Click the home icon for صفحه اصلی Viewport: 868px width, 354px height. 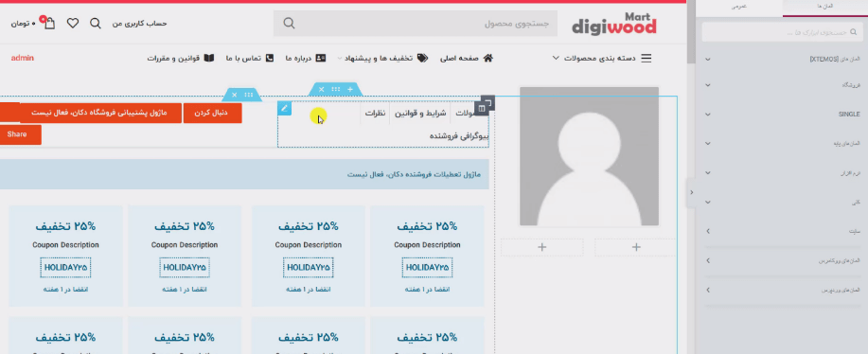coord(487,58)
